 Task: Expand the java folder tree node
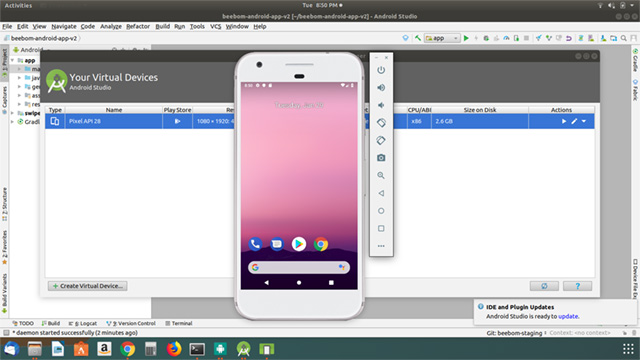pyautogui.click(x=19, y=78)
